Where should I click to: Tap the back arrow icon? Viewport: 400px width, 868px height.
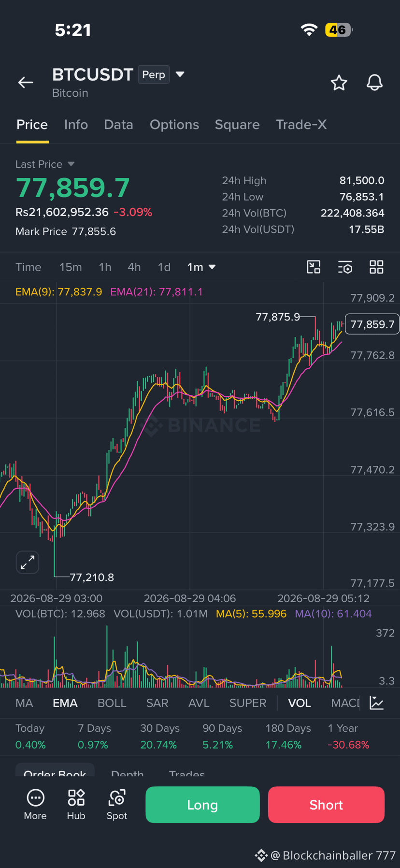(x=26, y=83)
